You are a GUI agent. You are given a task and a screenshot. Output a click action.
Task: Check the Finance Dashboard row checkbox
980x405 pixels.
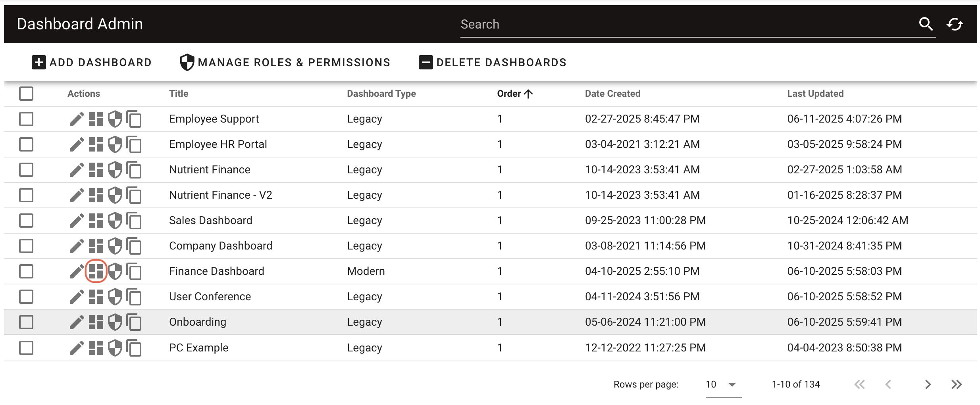click(26, 271)
